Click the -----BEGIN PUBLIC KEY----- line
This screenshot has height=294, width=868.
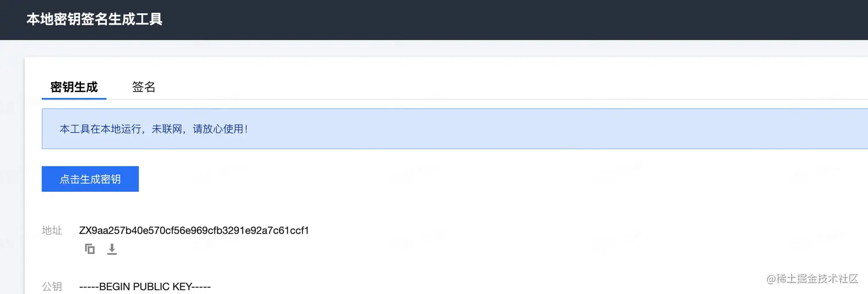(x=145, y=286)
